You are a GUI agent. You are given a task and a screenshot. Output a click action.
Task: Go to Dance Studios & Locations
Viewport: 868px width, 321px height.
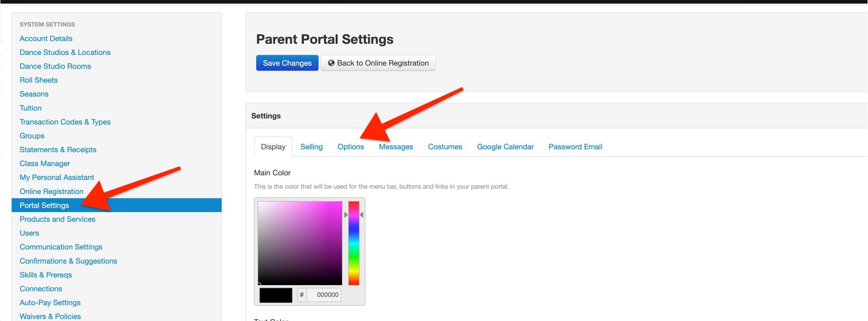click(x=65, y=53)
